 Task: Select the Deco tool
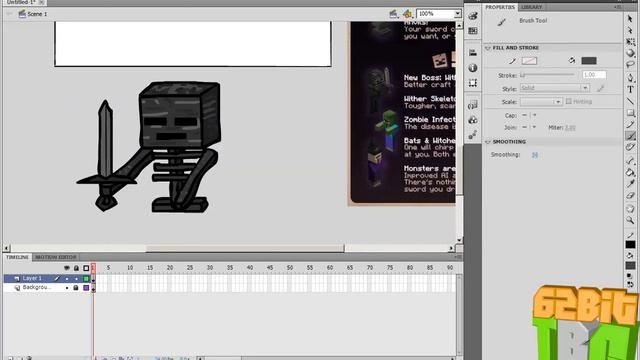(630, 147)
